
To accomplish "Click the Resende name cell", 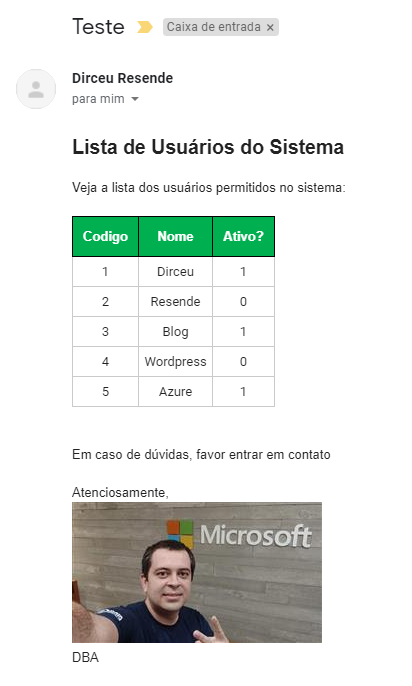I will (x=175, y=302).
